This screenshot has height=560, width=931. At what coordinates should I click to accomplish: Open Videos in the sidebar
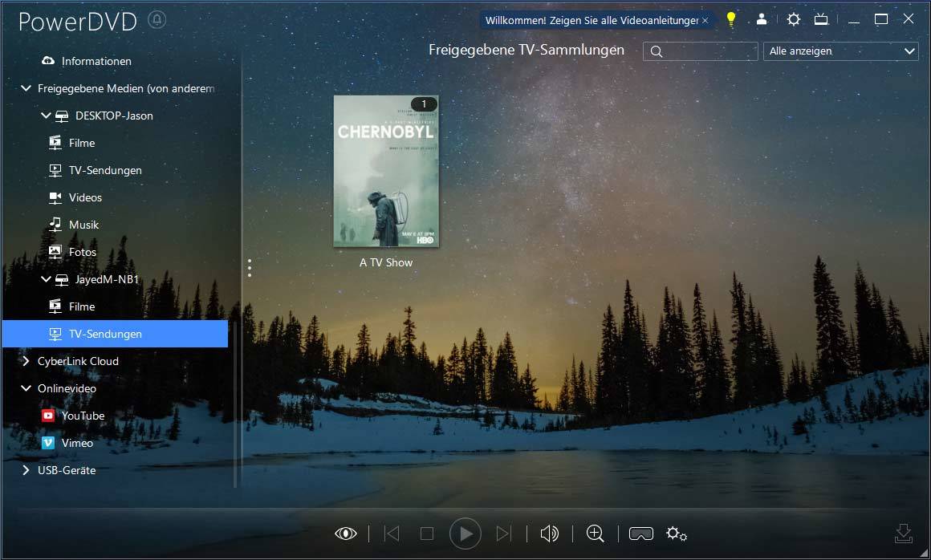click(85, 197)
